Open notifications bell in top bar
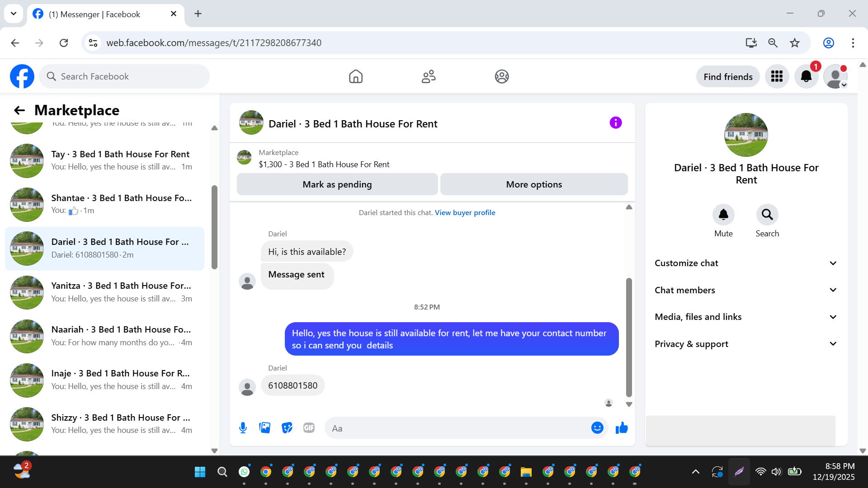The width and height of the screenshot is (868, 488). pos(806,76)
